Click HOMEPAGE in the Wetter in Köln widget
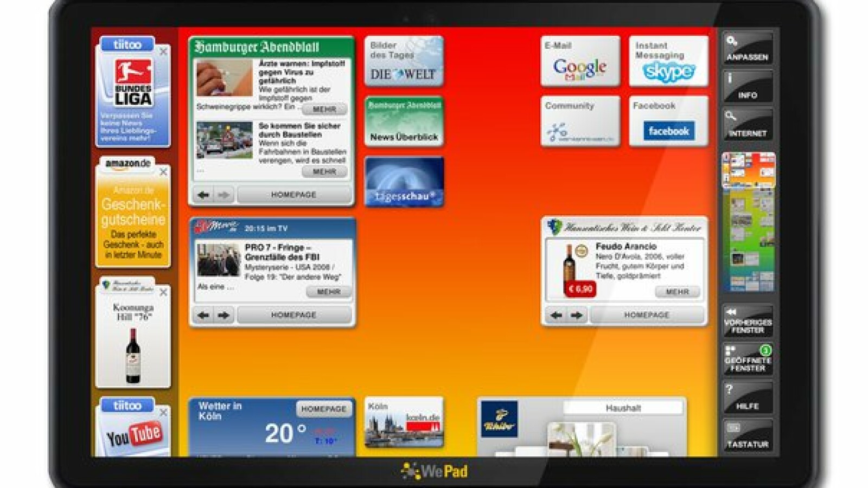 [x=323, y=409]
